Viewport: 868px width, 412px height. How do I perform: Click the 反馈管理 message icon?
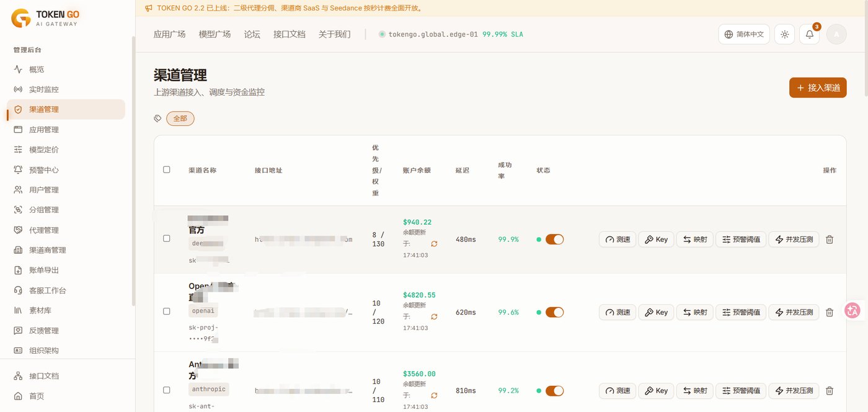tap(18, 331)
